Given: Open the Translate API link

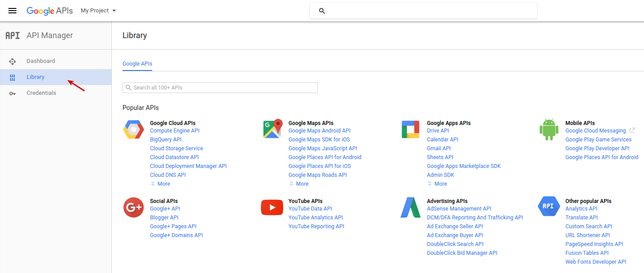Looking at the screenshot, I should click(x=581, y=218).
